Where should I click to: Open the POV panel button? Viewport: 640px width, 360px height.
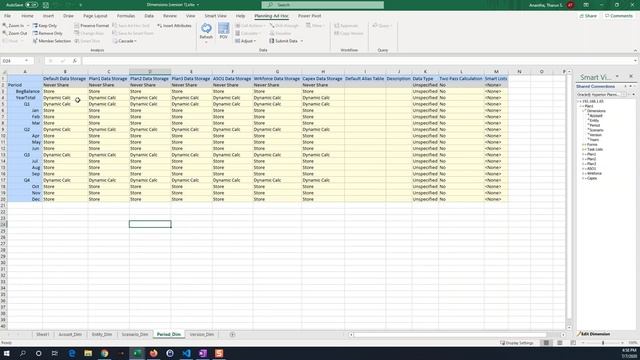click(223, 31)
